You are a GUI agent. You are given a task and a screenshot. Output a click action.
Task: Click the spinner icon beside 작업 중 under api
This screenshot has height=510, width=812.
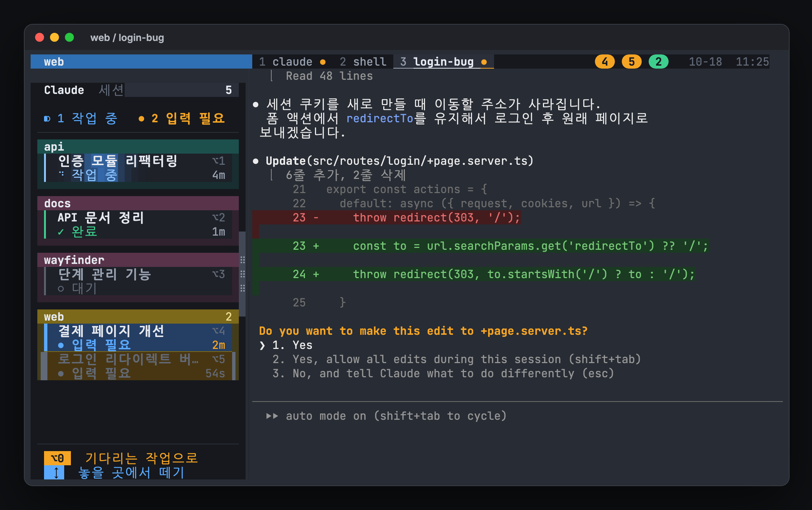61,174
